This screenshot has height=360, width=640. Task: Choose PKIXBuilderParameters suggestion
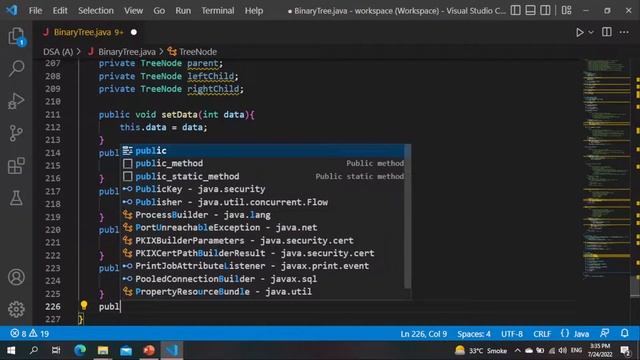pos(263,240)
